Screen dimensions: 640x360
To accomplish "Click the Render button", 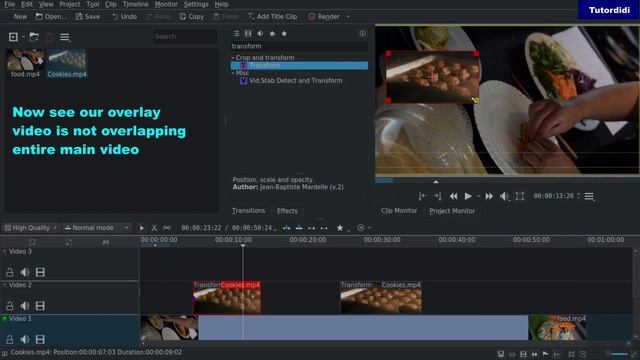I will tap(324, 17).
